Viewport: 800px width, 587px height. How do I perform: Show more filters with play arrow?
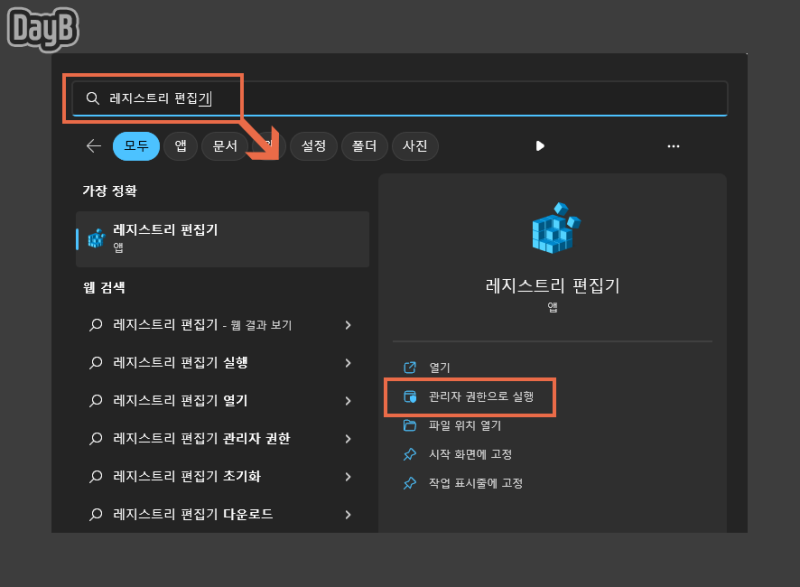pos(540,146)
